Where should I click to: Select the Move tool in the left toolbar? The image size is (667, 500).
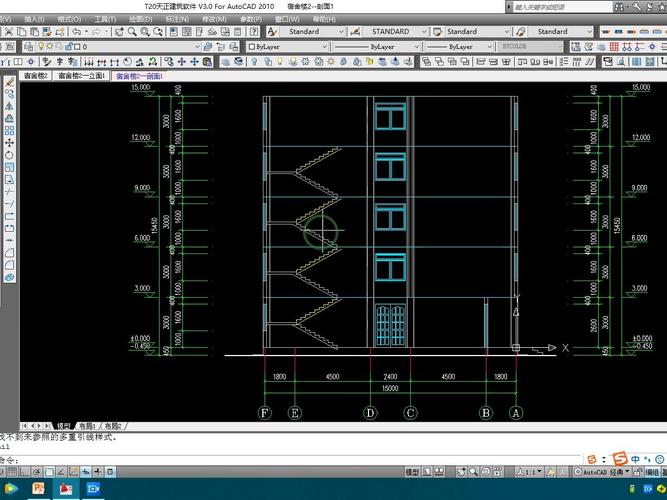(x=9, y=143)
